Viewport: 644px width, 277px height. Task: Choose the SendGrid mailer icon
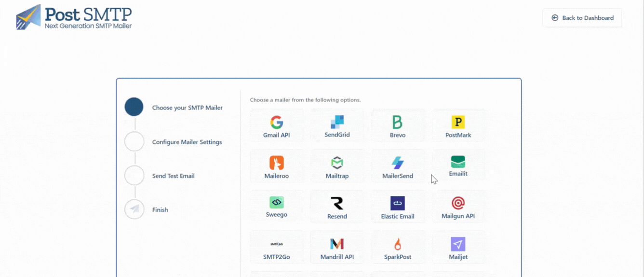[x=337, y=122]
